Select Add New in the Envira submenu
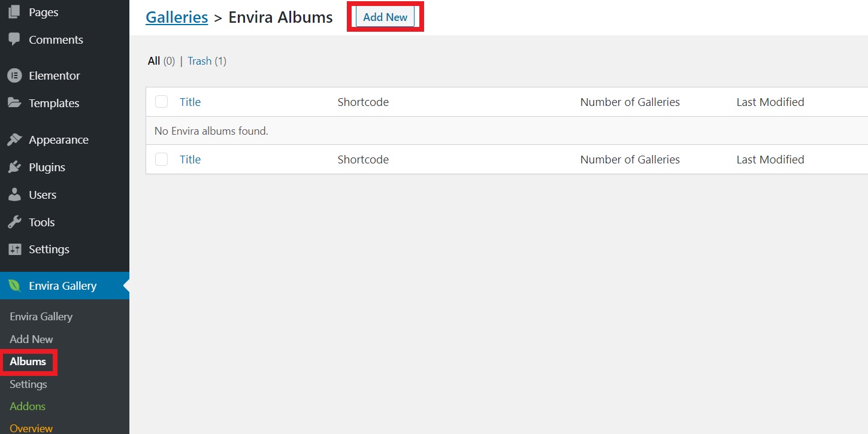 coord(31,339)
